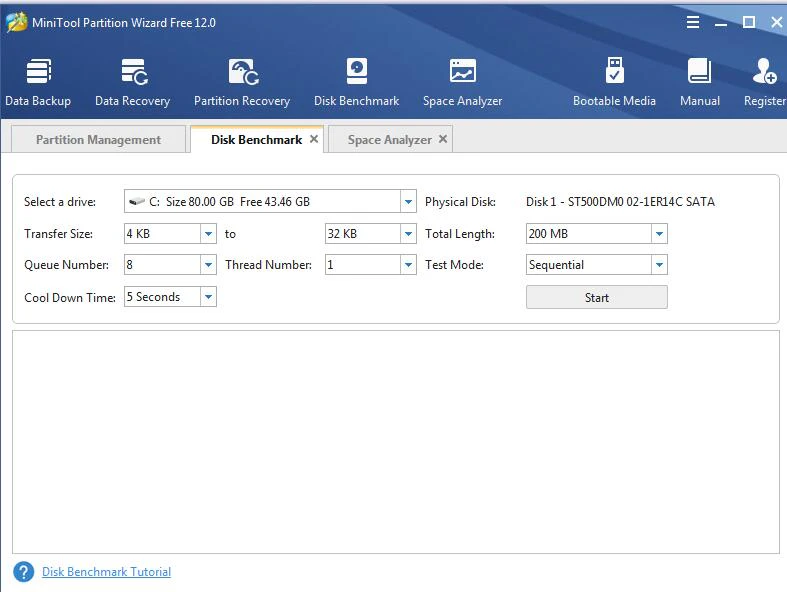
Task: Click the blue help question mark icon
Action: coord(24,571)
